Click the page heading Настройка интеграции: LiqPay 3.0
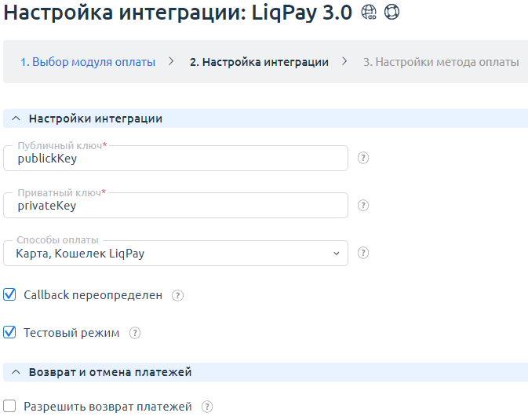The image size is (528, 420). 179,14
